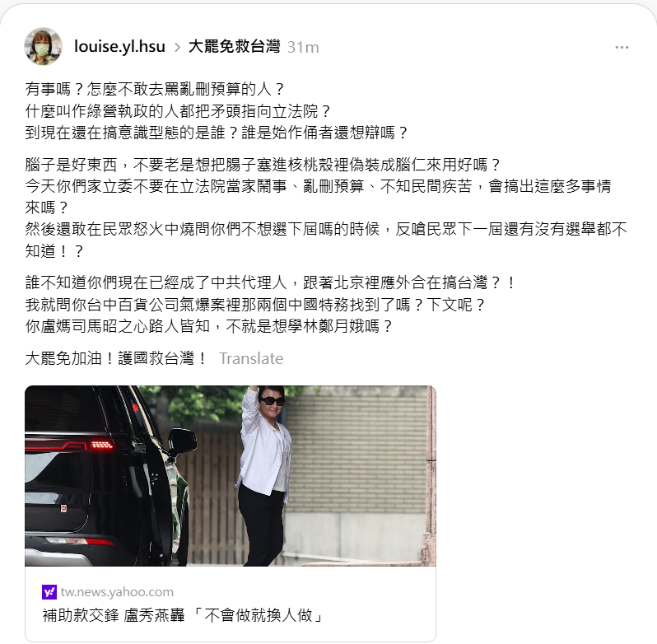The width and height of the screenshot is (657, 644).
Task: Open the Yahoo news preview photo
Action: pos(231,475)
